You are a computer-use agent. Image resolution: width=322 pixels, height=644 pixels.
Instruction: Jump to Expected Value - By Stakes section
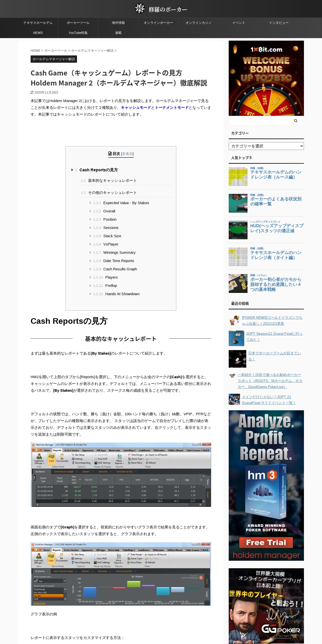(x=126, y=203)
